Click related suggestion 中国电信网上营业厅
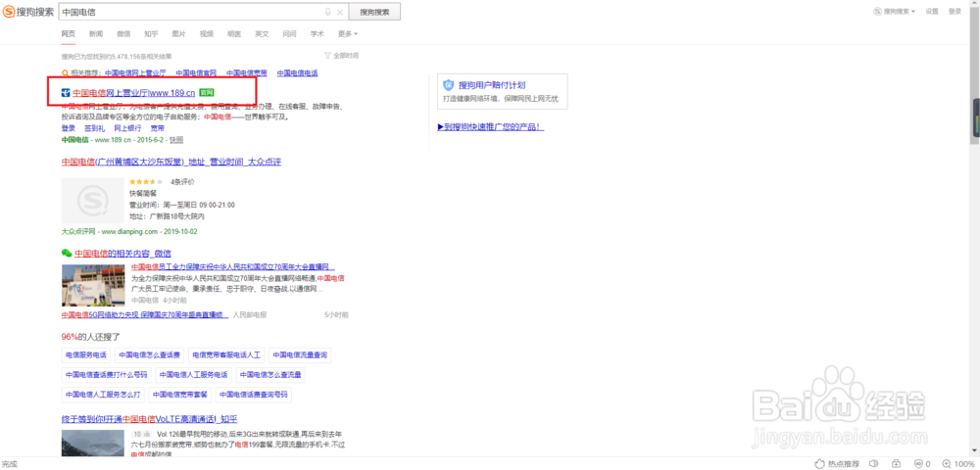 coord(134,73)
